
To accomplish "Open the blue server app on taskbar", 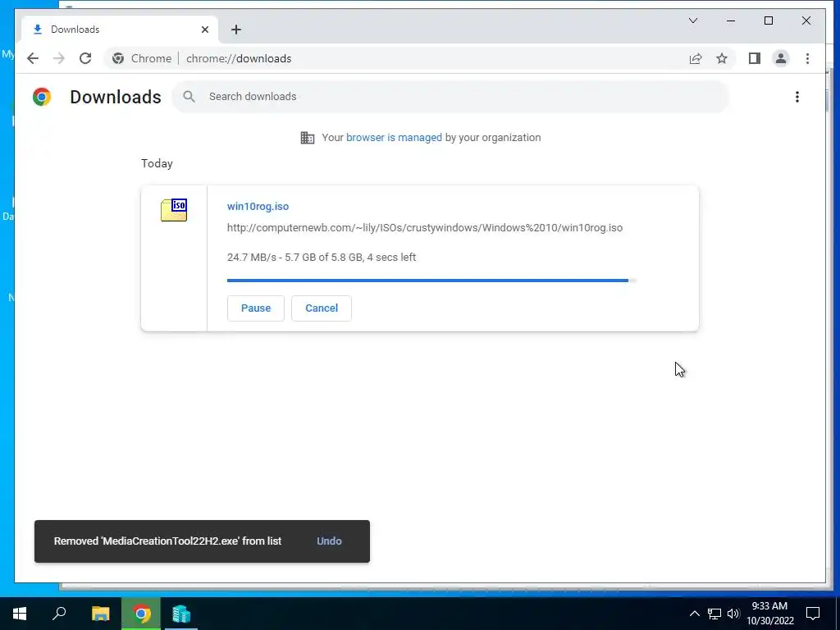I will (x=181, y=614).
